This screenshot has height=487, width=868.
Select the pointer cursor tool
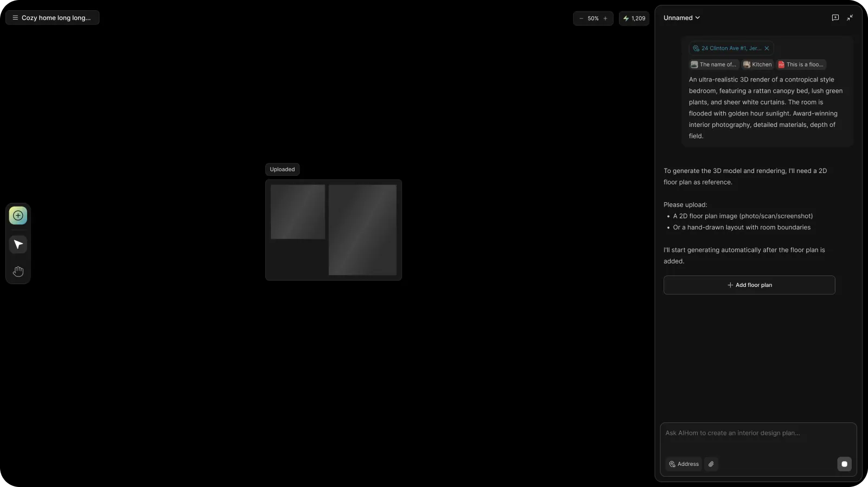coord(18,245)
